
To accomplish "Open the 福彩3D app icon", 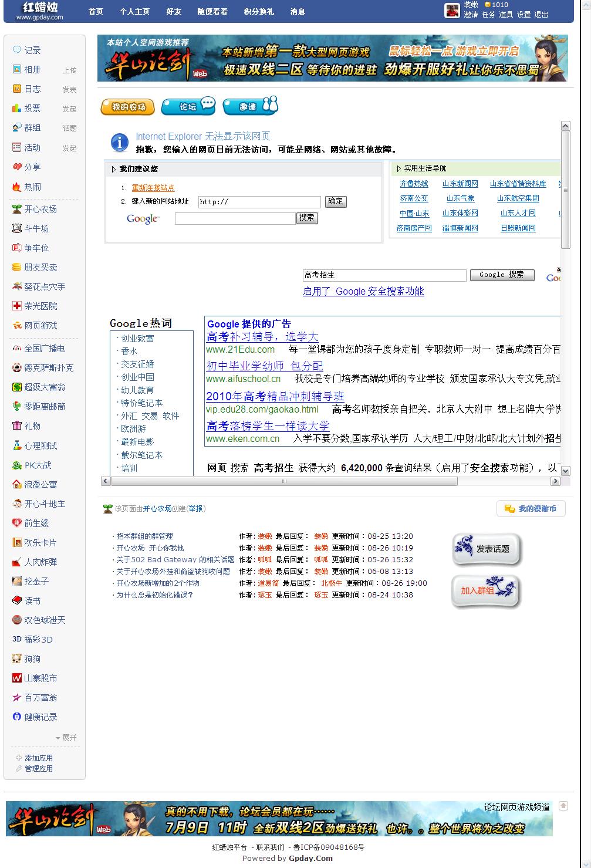I will (17, 639).
